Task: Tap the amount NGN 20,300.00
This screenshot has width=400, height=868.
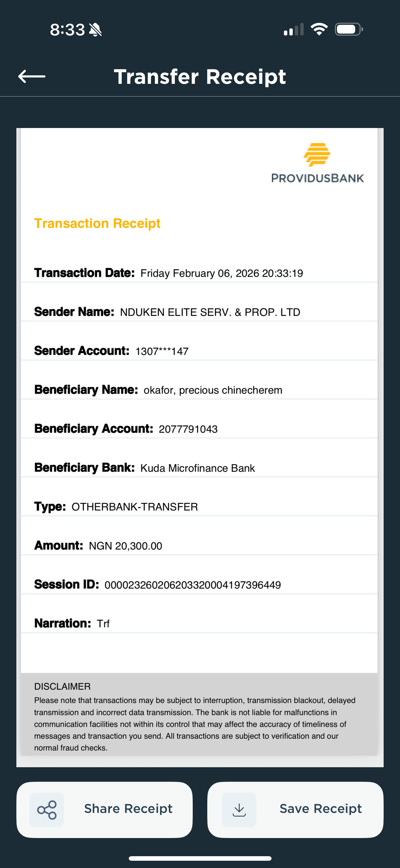Action: tap(125, 546)
